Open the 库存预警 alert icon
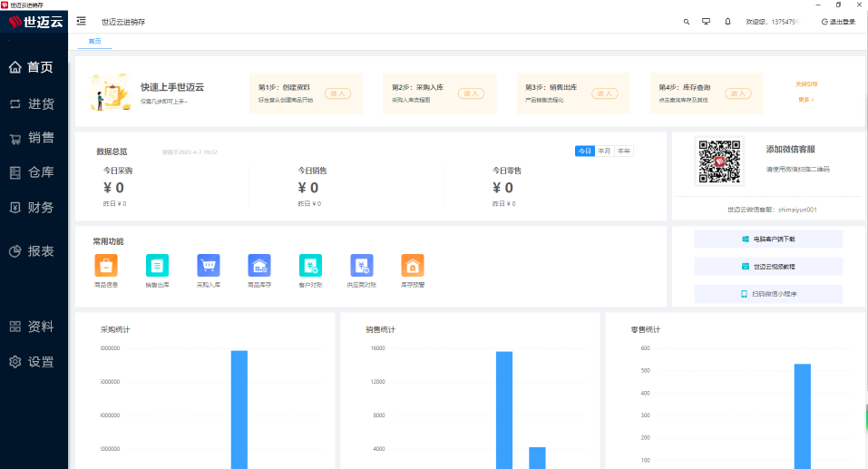868x469 pixels. tap(413, 266)
